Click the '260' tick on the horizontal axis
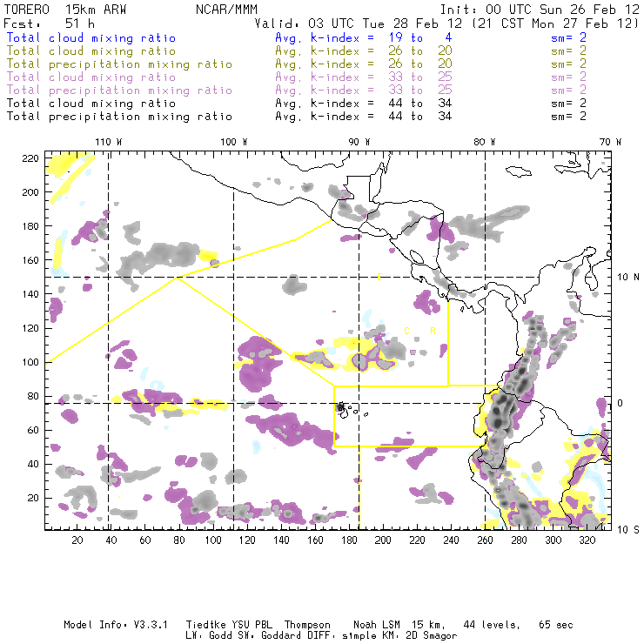Screen dimensions: 644x644 (x=485, y=540)
